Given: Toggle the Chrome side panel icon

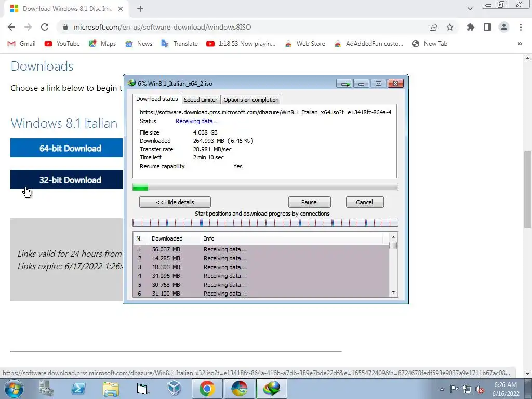Looking at the screenshot, I should point(487,27).
